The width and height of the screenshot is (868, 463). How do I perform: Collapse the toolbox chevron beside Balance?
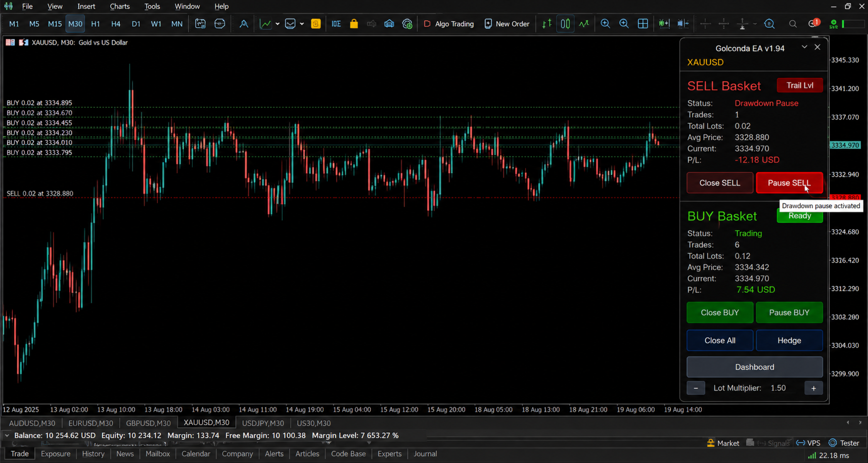7,435
